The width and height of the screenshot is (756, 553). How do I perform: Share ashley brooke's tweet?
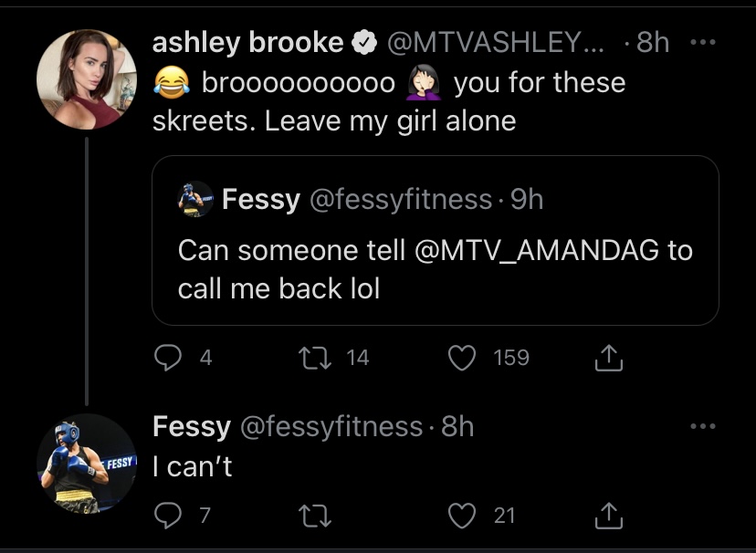pyautogui.click(x=608, y=358)
